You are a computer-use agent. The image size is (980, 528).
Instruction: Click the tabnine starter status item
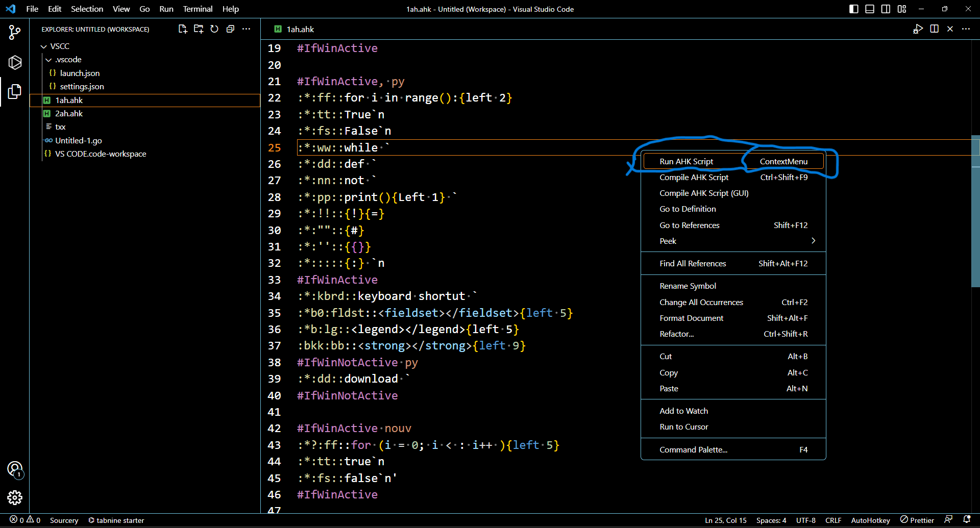(116, 520)
